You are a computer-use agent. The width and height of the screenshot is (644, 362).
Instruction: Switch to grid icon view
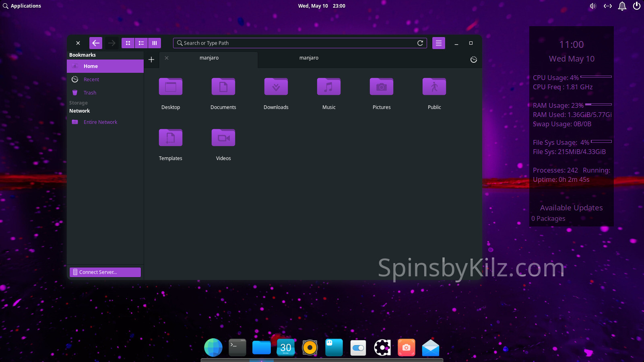pos(128,43)
